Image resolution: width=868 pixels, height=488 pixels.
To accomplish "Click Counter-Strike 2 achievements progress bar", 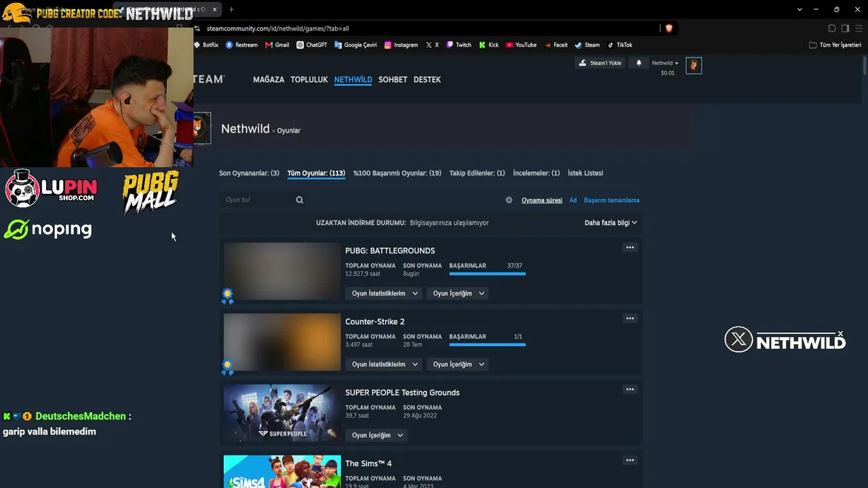I will click(488, 345).
